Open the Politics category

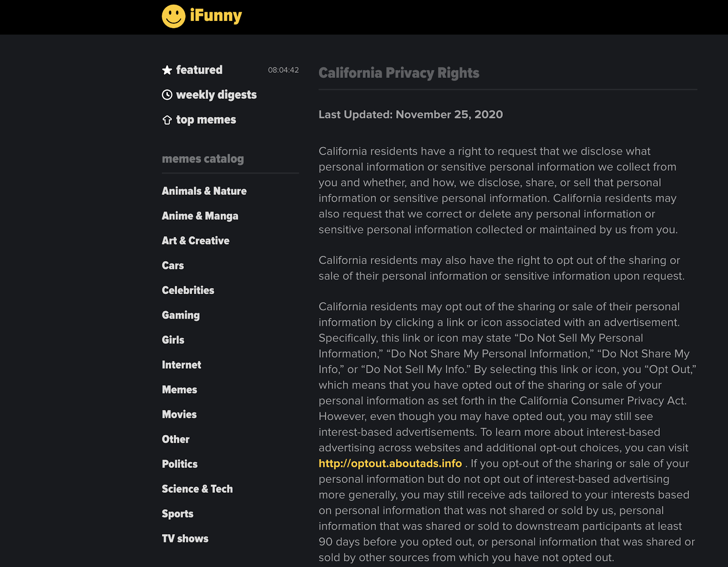pos(179,464)
